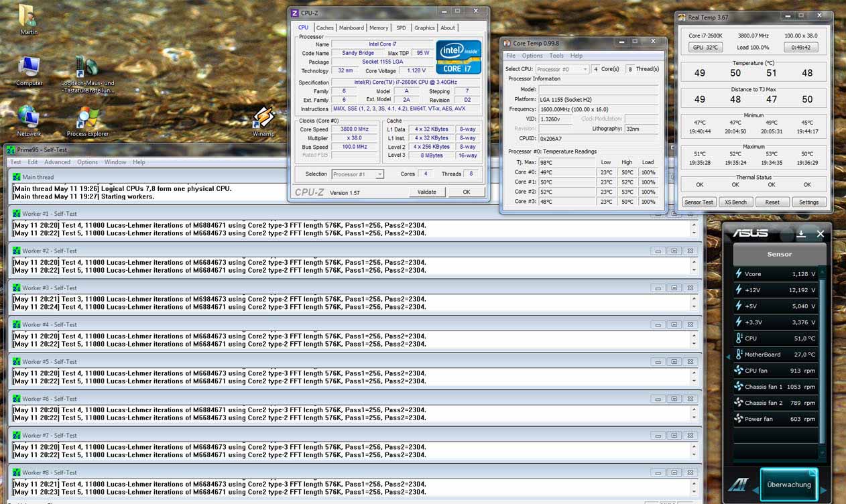Open the Martin folder on the desktop

point(28,19)
